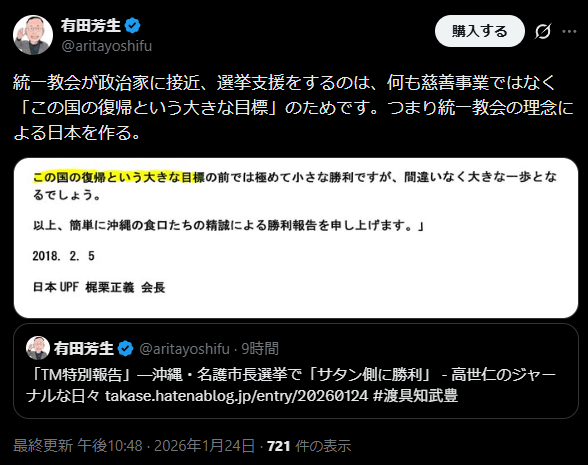The width and height of the screenshot is (588, 465).
Task: Click the 購入する button
Action: click(480, 31)
